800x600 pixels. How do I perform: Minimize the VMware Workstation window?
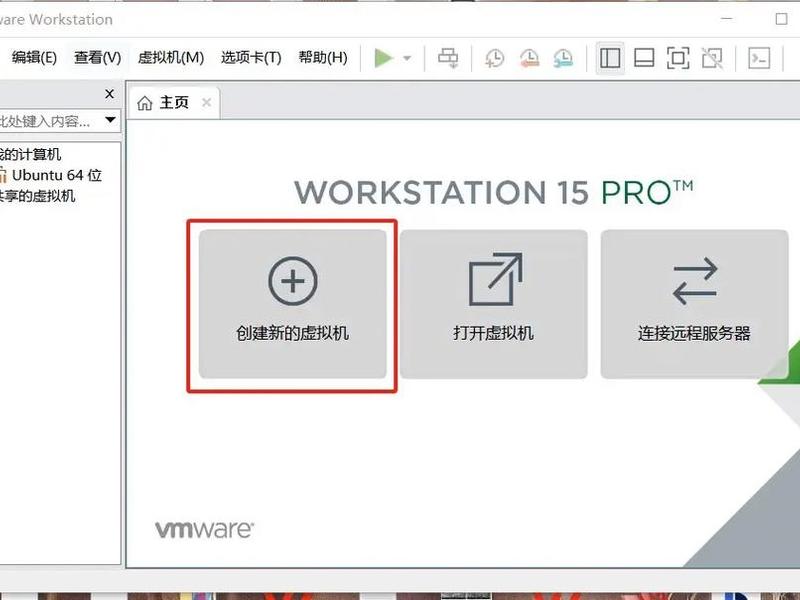tap(727, 18)
